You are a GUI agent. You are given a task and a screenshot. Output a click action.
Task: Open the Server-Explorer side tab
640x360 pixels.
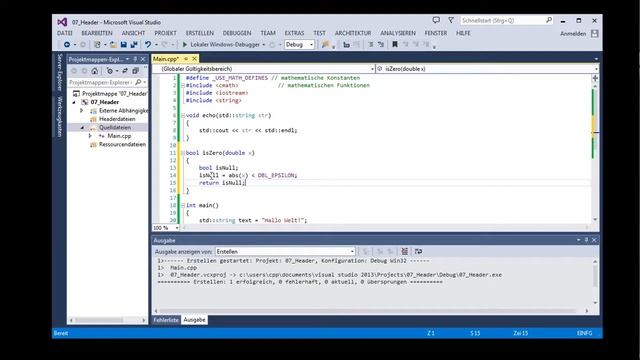pos(60,72)
